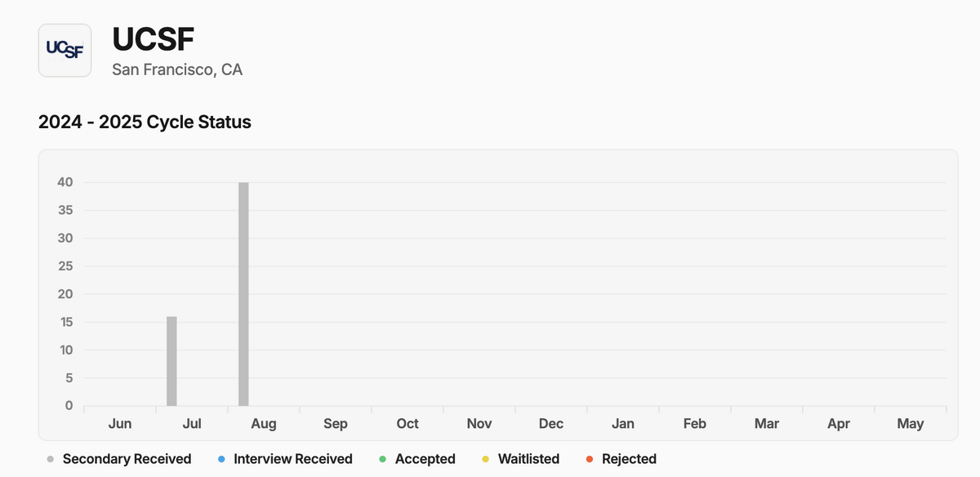Click the 40 value on y-axis
Viewport: 980px width, 477px height.
pyautogui.click(x=65, y=182)
